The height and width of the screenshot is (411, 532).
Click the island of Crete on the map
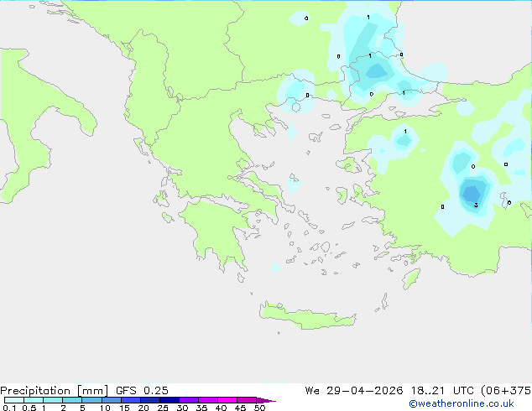[307, 316]
